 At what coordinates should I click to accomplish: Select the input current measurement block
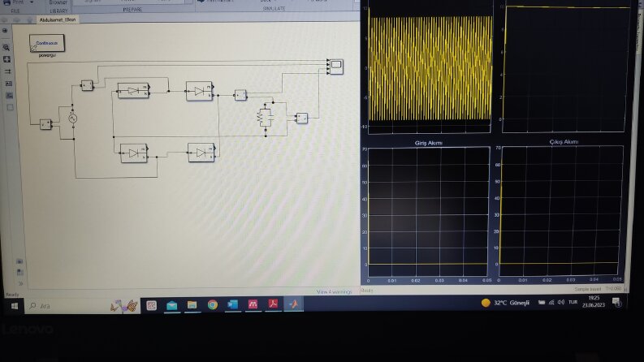[87, 85]
